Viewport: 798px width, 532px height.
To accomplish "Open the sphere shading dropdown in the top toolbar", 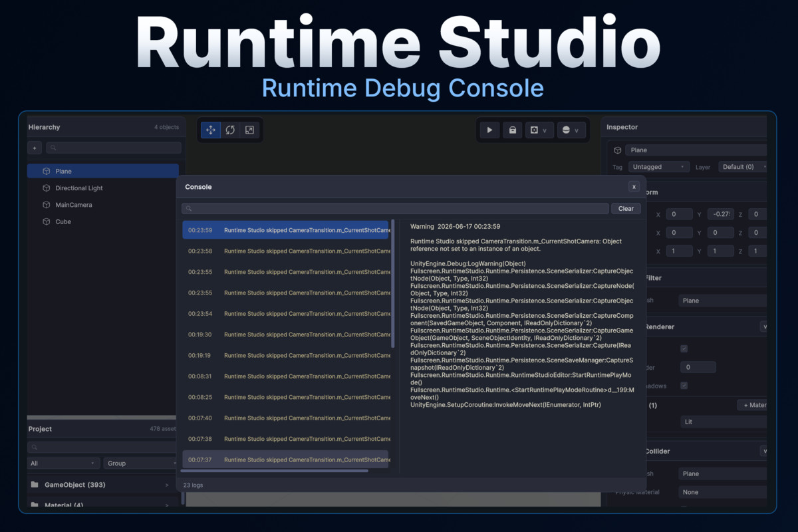I will click(x=571, y=130).
